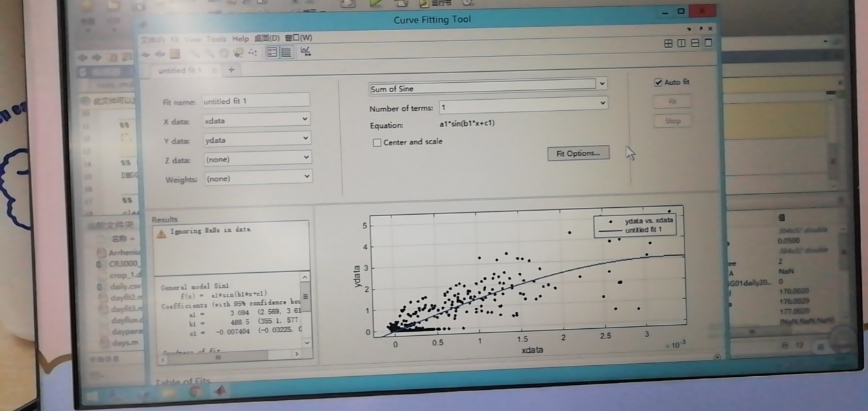Click the ydata axis label

click(x=356, y=276)
